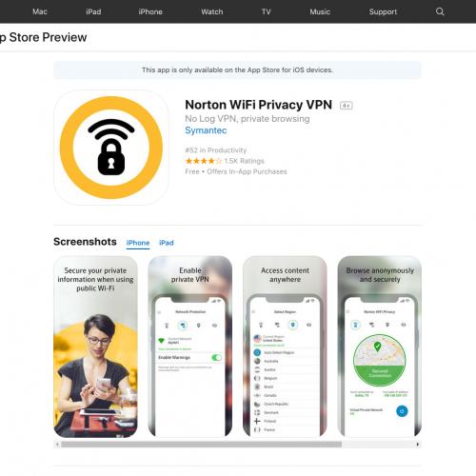Open the Symantec developer link
This screenshot has width=476, height=476.
click(x=206, y=130)
